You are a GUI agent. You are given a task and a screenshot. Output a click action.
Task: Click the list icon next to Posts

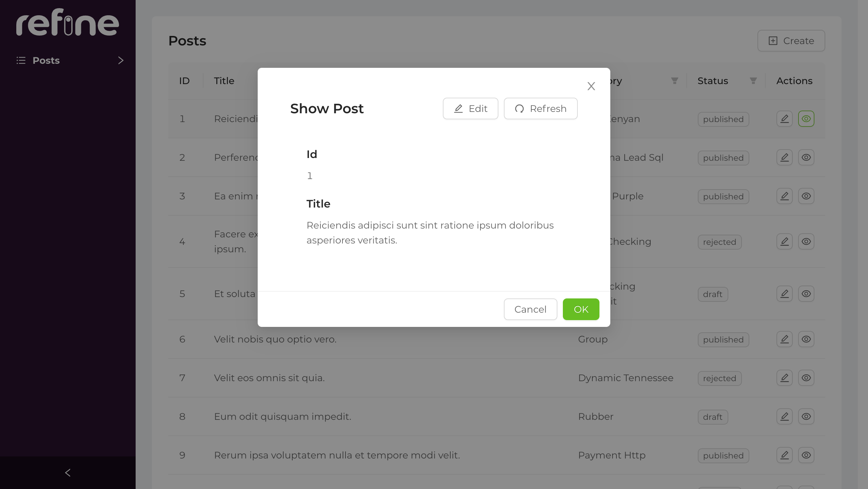(21, 60)
